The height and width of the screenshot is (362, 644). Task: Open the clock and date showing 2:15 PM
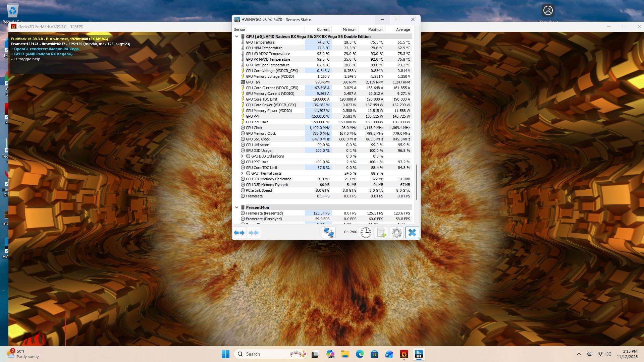[x=627, y=354]
